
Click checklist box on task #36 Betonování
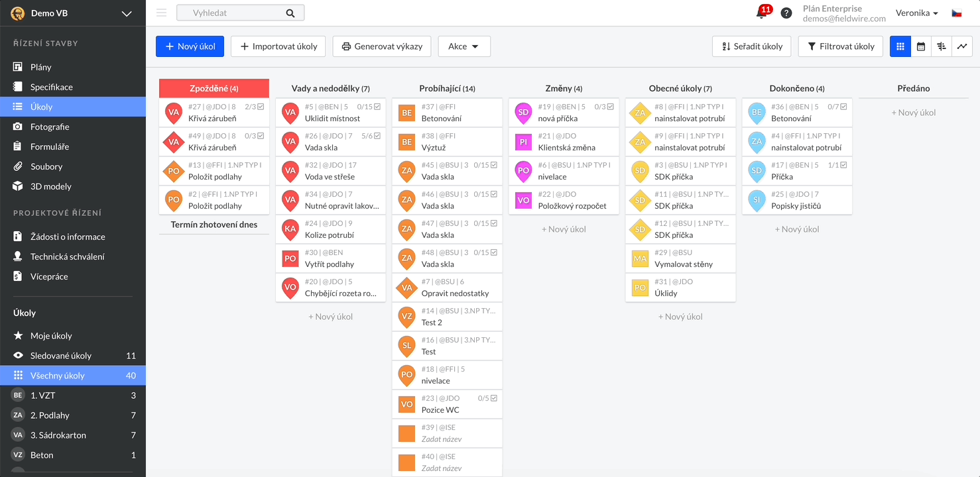[x=843, y=107]
